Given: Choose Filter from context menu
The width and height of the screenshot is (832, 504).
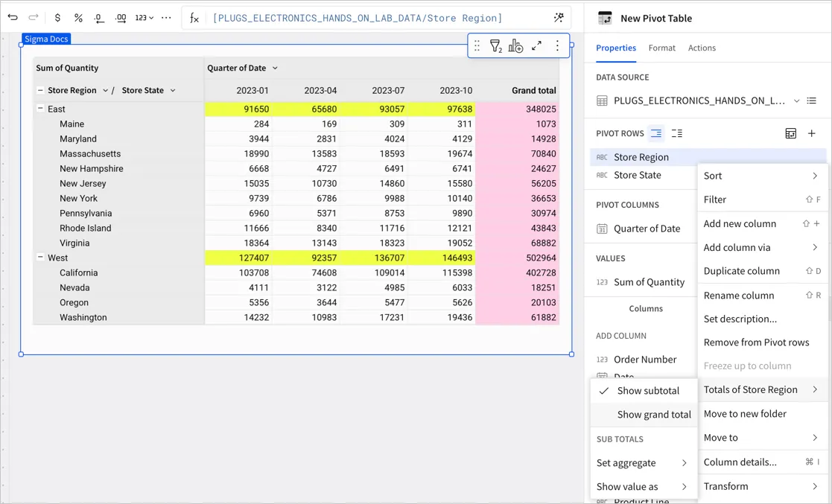Looking at the screenshot, I should coord(762,200).
